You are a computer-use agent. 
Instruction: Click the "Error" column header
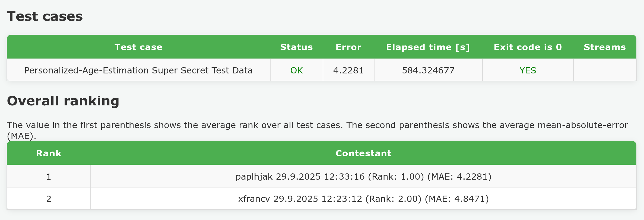(x=348, y=47)
